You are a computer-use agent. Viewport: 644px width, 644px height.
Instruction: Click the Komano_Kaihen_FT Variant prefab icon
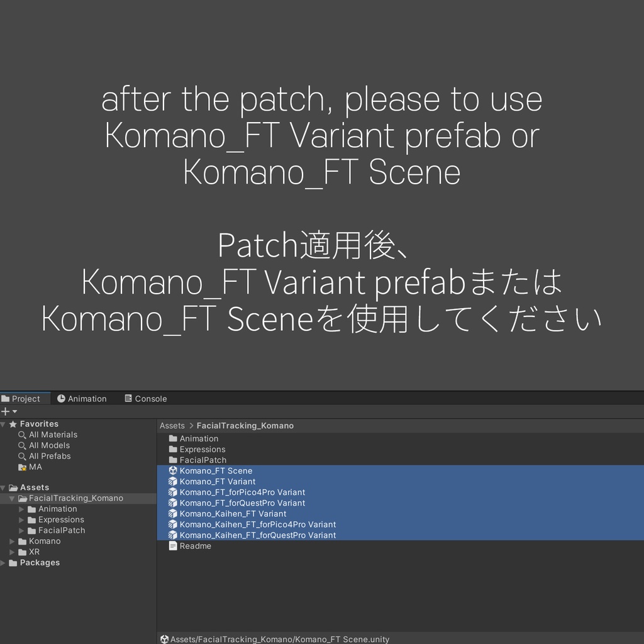tap(173, 513)
